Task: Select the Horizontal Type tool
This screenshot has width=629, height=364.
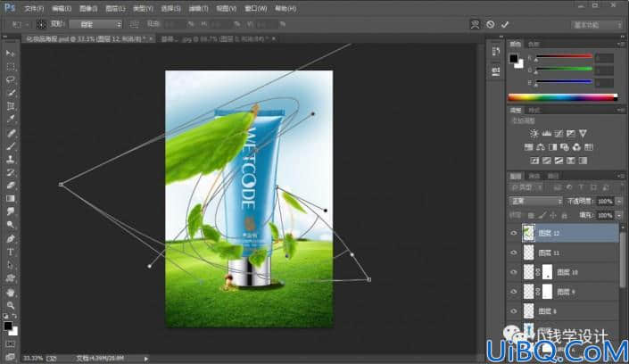Action: [x=11, y=252]
